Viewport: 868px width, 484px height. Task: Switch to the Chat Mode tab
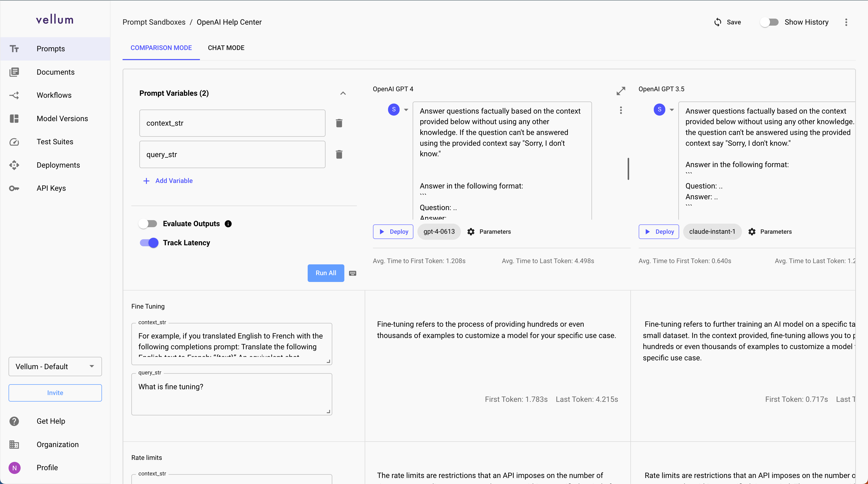coord(226,48)
